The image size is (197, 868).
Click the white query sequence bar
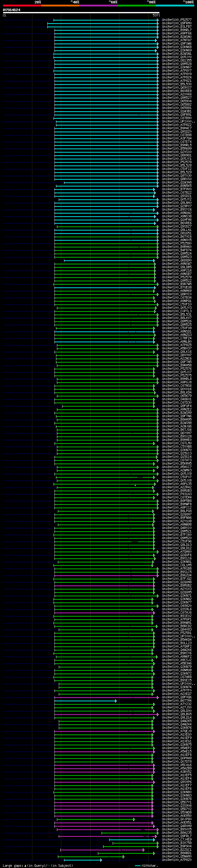81,13
